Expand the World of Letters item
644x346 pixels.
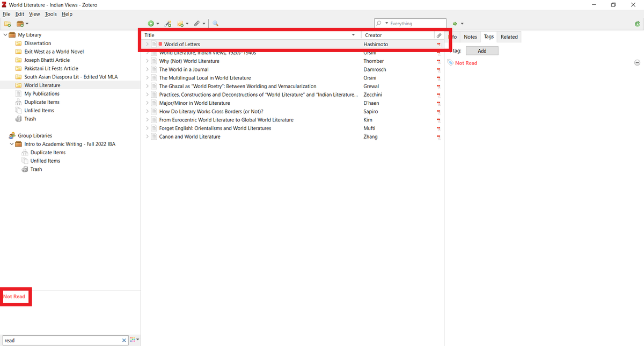point(147,44)
